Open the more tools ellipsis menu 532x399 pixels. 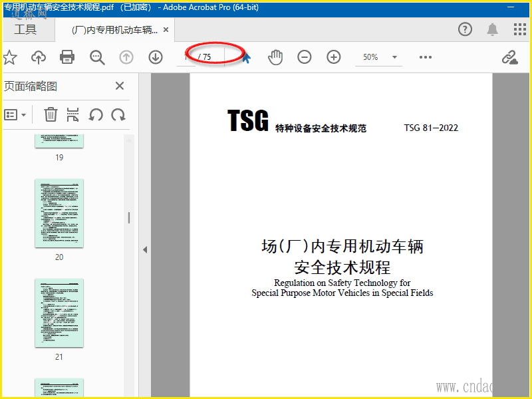click(x=426, y=57)
